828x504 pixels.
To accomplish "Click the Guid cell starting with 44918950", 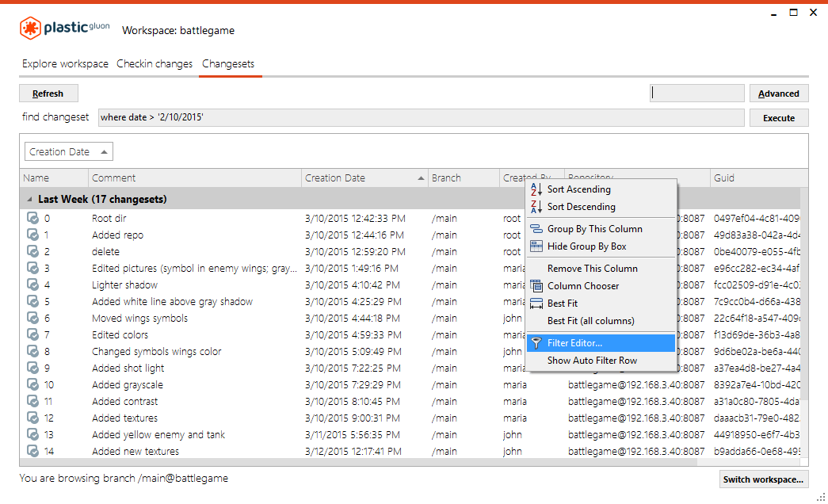I will pyautogui.click(x=756, y=434).
